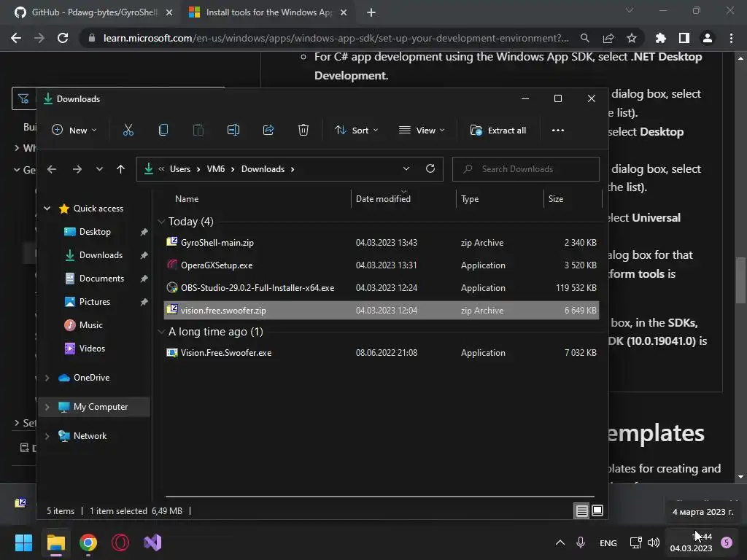Expand My Computer in navigation pane
747x560 pixels.
coord(47,407)
